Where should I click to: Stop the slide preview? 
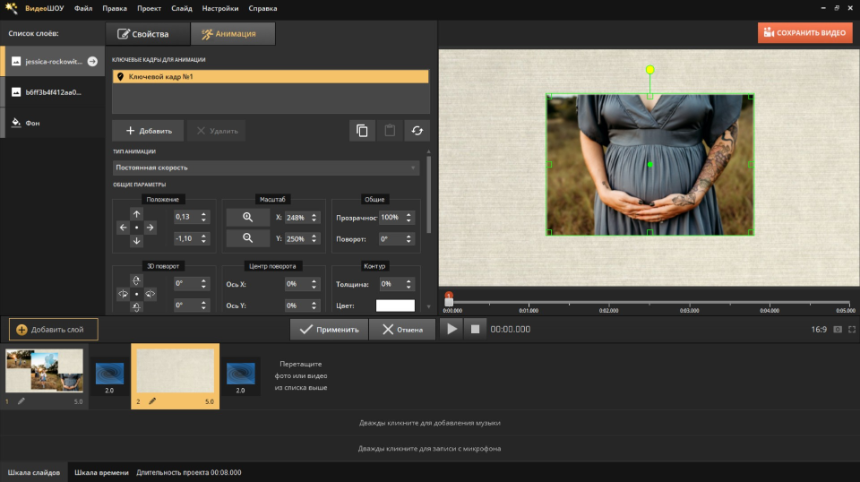click(475, 329)
